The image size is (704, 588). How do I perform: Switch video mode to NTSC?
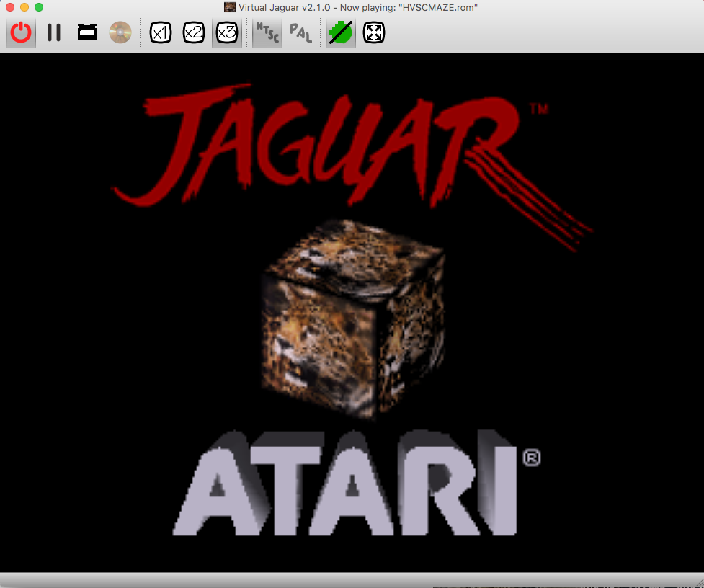pyautogui.click(x=267, y=32)
